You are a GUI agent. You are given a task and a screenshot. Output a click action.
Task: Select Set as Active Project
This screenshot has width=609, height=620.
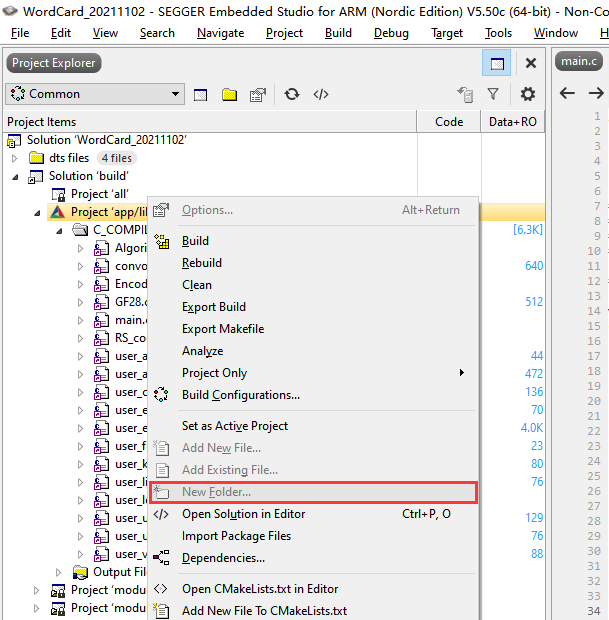coord(234,425)
